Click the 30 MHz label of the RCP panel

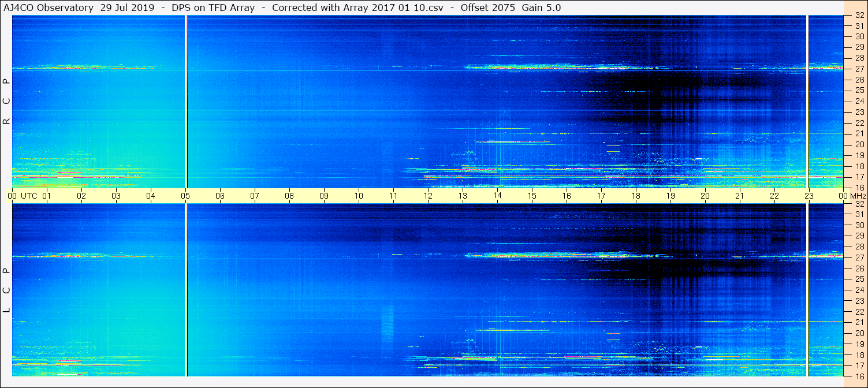coord(859,36)
